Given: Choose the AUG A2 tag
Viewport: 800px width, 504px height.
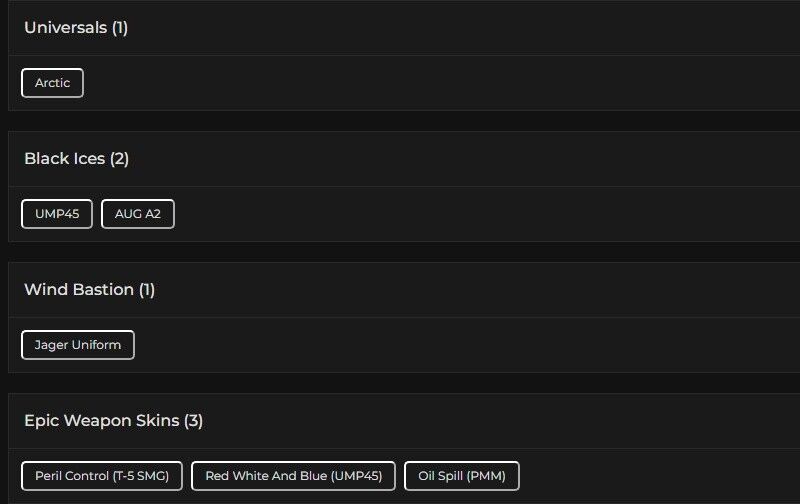Looking at the screenshot, I should (x=138, y=214).
